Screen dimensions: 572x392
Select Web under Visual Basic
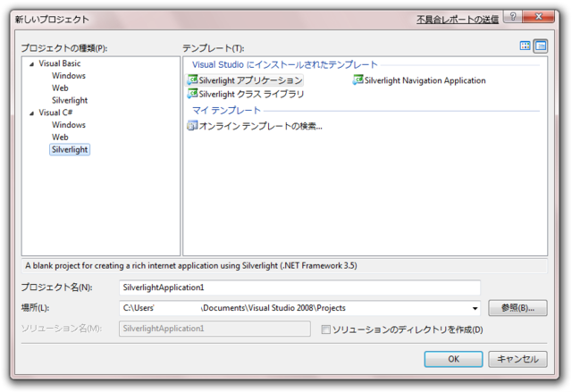click(x=60, y=88)
